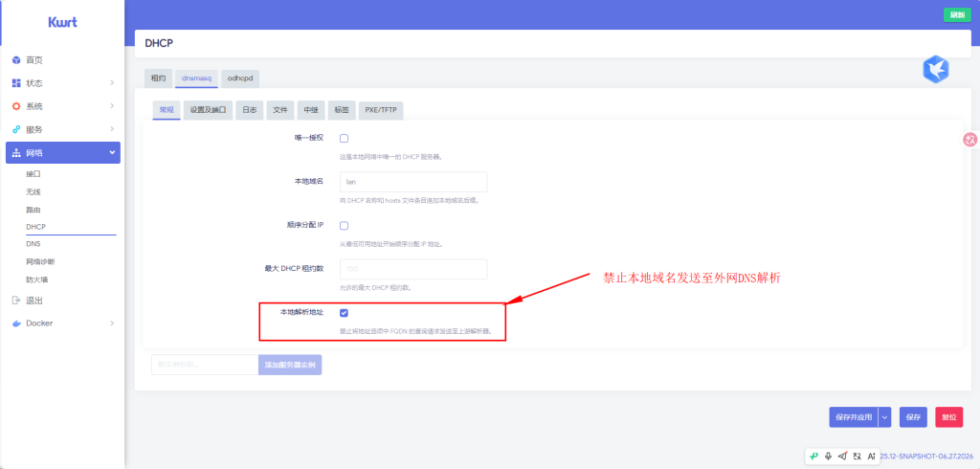Screen dimensions: 980x469
Task: Click the 退出 logout arrow icon
Action: pyautogui.click(x=16, y=301)
